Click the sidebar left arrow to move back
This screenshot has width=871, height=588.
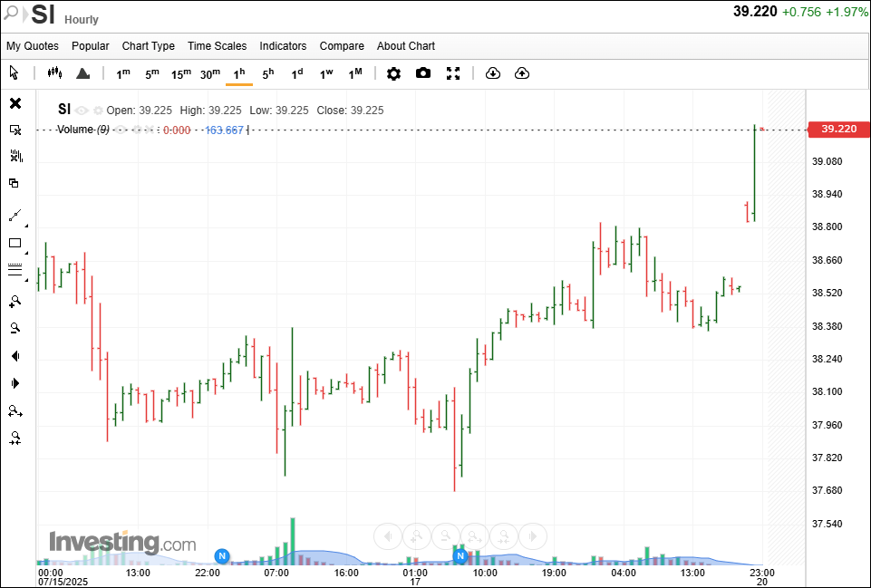pyautogui.click(x=15, y=356)
